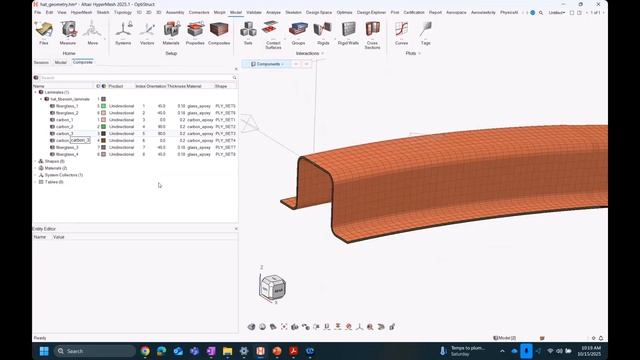Open the Sets tool
This screenshot has height=360, width=640.
click(248, 33)
